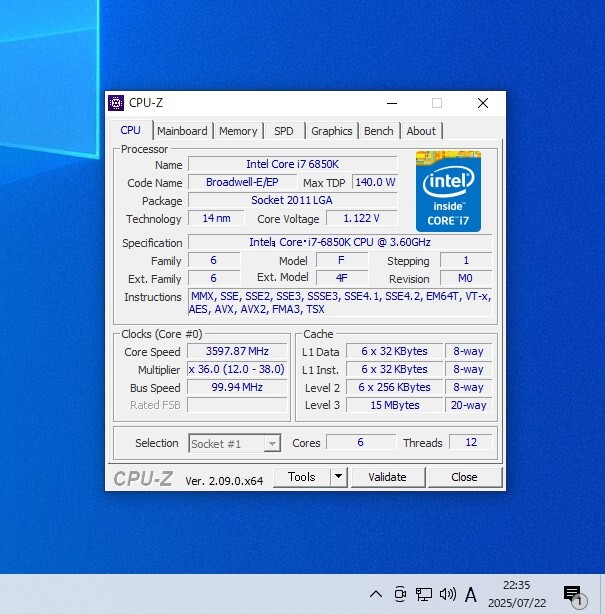Minimize the CPU-Z window

[392, 103]
